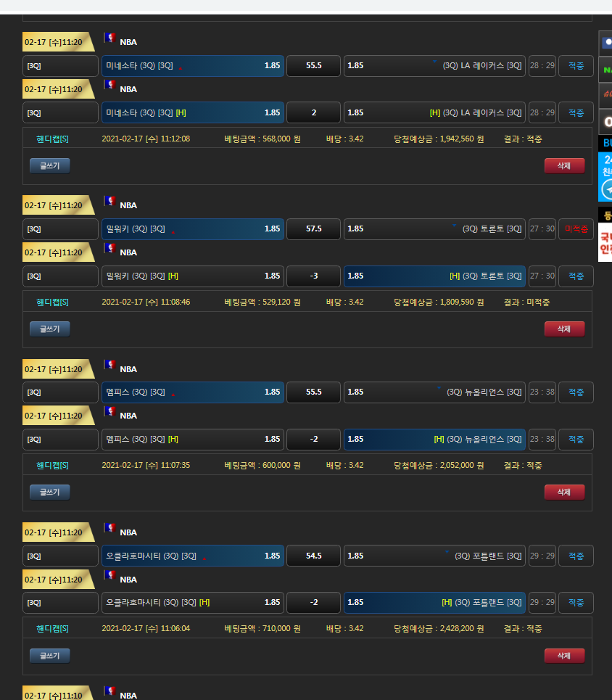The height and width of the screenshot is (700, 612).
Task: Click red up arrow beside 오클라호마시티 over bet
Action: coord(204,559)
